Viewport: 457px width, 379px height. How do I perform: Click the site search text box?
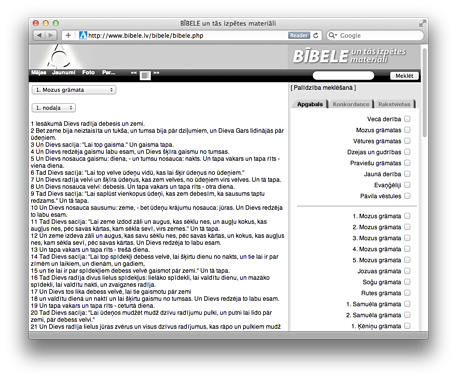coord(343,76)
